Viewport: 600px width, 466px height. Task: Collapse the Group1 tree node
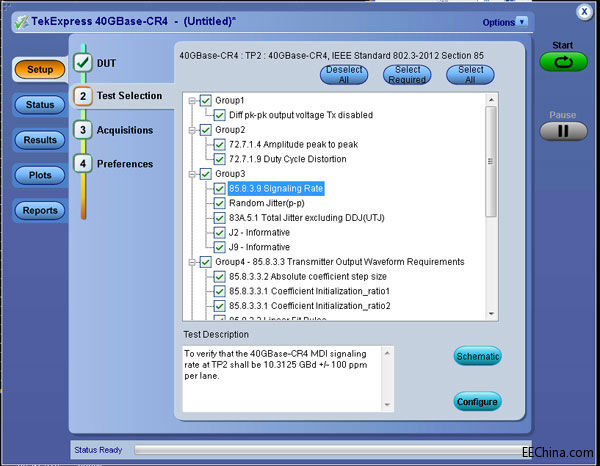(192, 101)
